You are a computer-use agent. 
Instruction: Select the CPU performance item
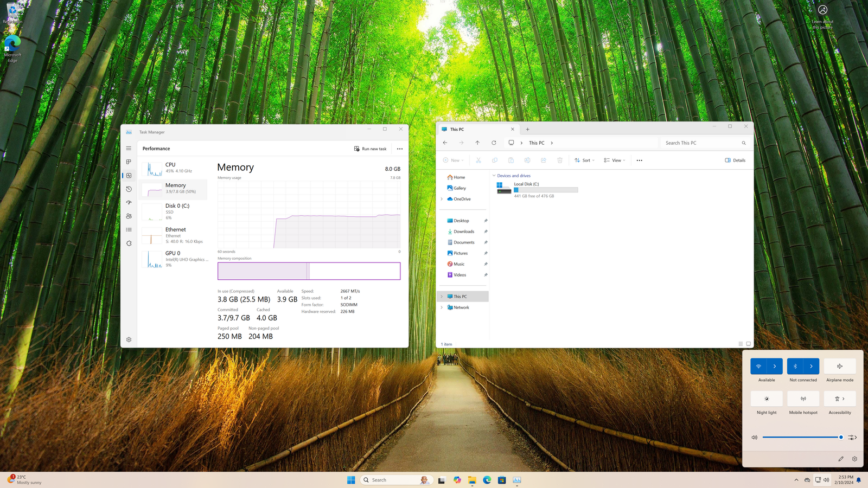click(x=174, y=168)
